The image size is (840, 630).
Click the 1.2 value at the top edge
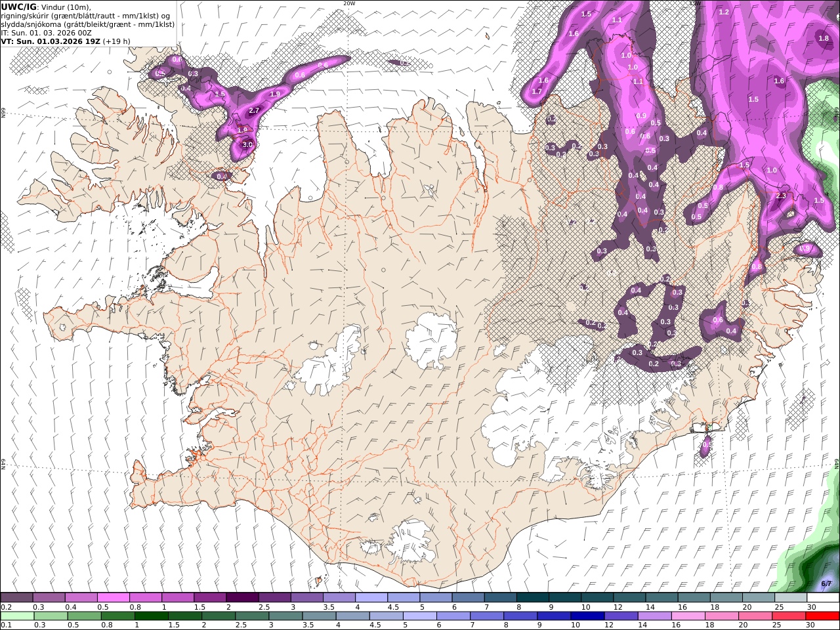point(724,12)
